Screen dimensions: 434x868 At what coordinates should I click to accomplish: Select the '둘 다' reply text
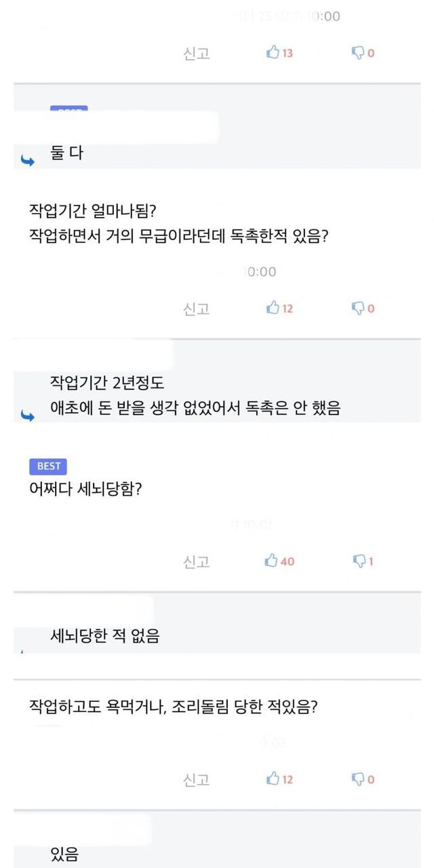click(66, 153)
